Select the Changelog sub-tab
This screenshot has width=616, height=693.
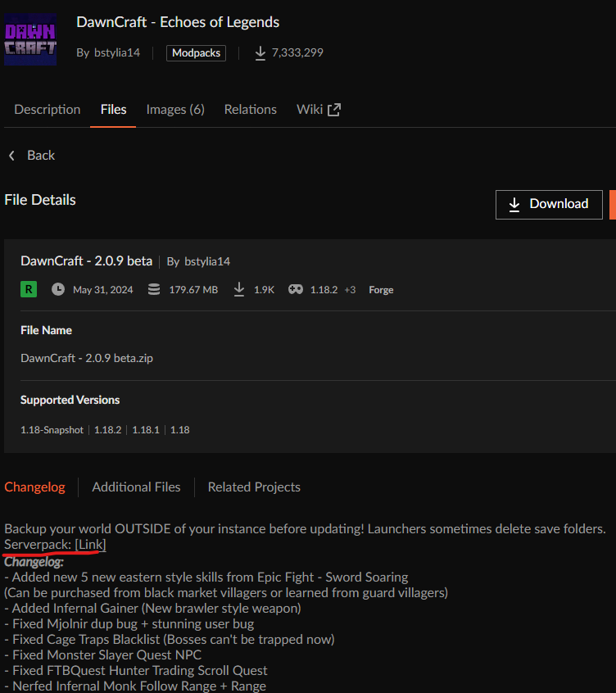pos(35,487)
